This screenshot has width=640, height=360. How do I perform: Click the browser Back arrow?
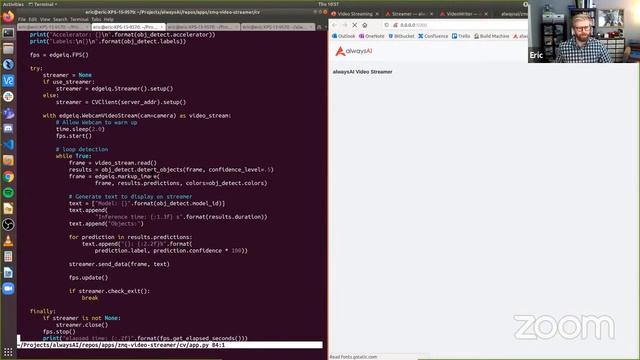(x=335, y=25)
